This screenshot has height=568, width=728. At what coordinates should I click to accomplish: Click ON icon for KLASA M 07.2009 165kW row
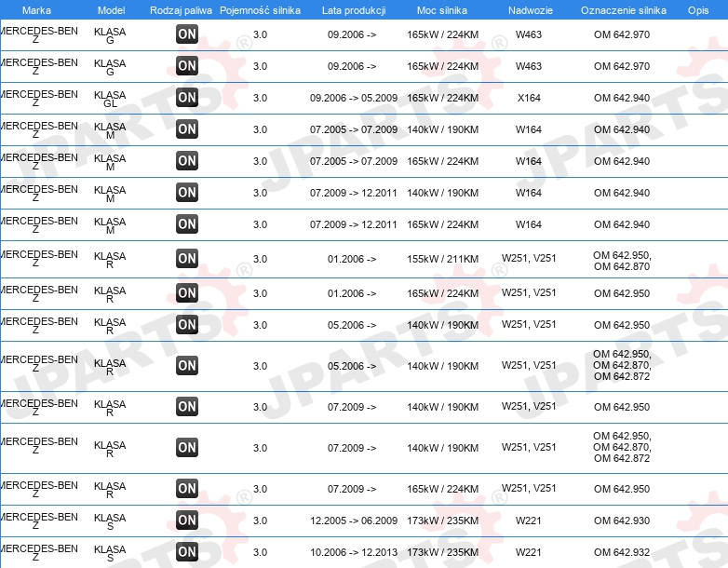(187, 223)
